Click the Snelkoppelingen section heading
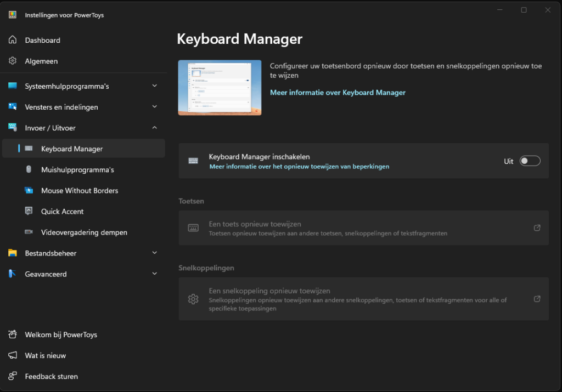Viewport: 562px width, 392px height. (206, 268)
